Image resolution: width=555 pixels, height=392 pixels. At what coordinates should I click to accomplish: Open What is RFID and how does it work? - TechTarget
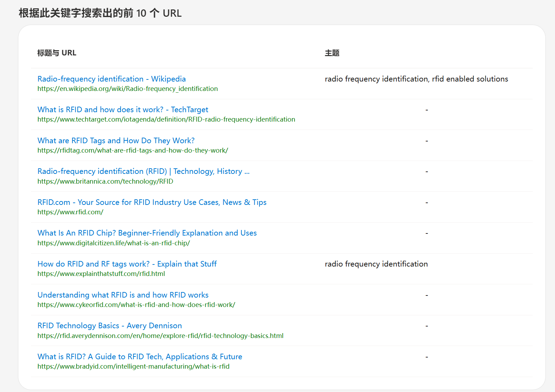tap(123, 110)
